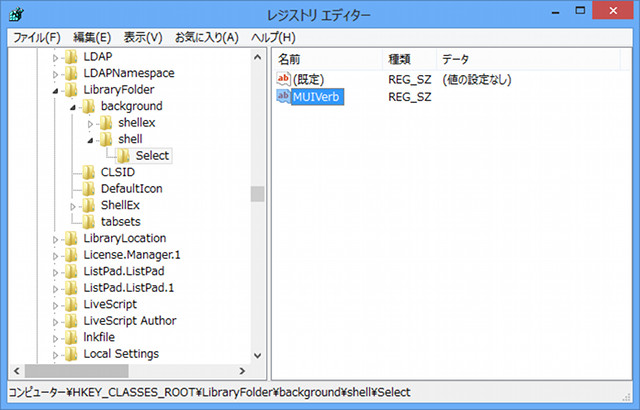Viewport: 640px width, 410px height.
Task: Click the ListPad.ListPad.1 folder icon
Action: tap(71, 288)
